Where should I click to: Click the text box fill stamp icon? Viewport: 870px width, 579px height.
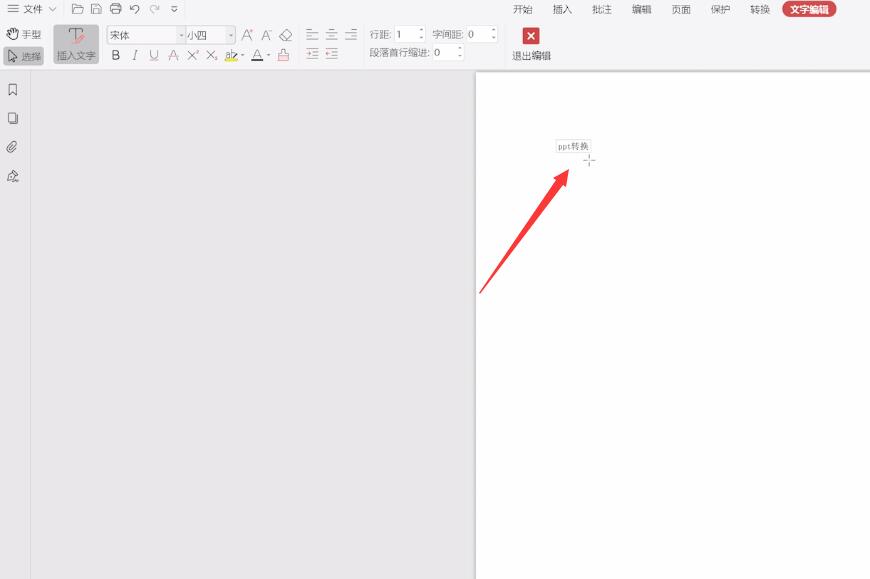pyautogui.click(x=283, y=55)
